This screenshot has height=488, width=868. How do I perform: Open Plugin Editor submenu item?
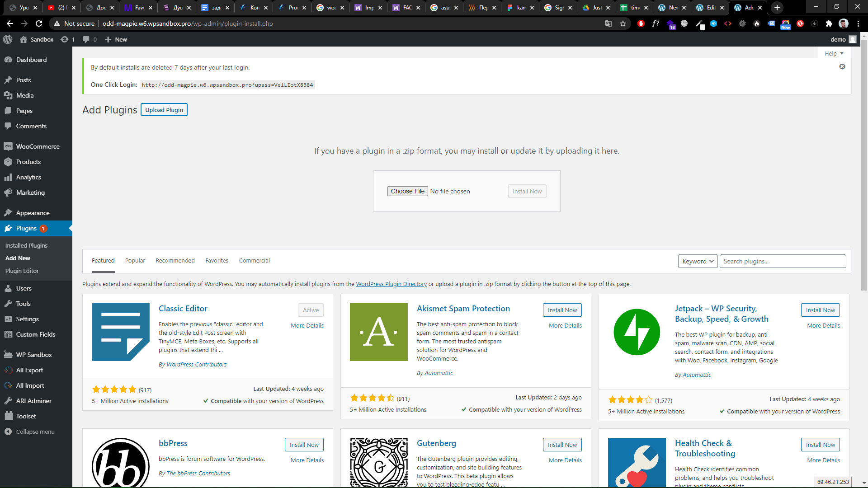coord(22,271)
